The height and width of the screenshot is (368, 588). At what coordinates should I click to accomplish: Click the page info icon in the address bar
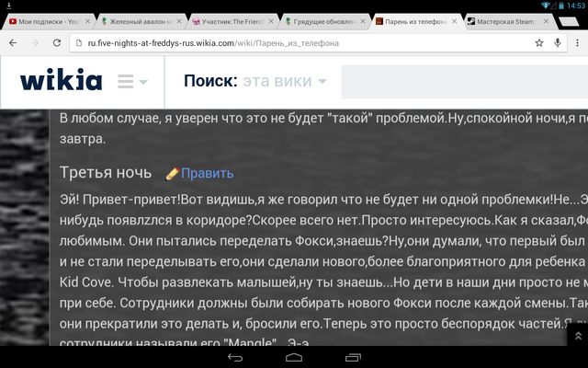click(79, 43)
